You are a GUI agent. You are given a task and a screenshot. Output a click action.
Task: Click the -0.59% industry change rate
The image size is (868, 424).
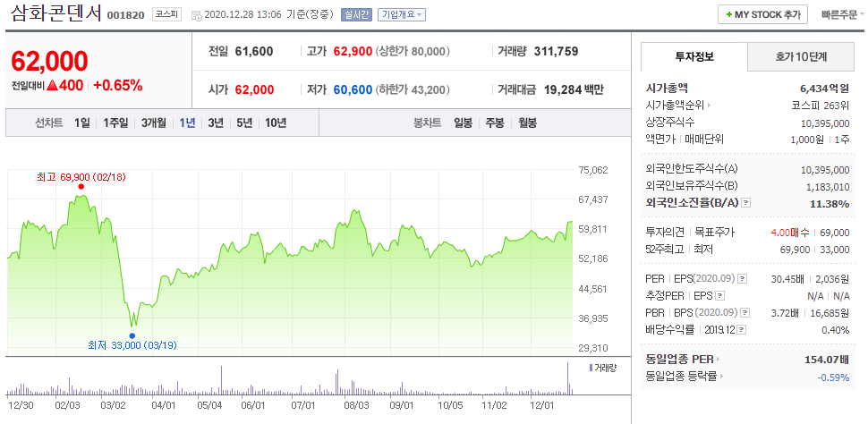(833, 377)
